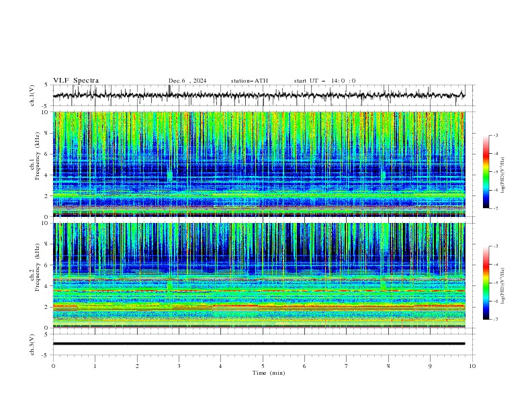Click the 'Dec.6 , 2024' date label
This screenshot has width=532, height=411.
187,81
